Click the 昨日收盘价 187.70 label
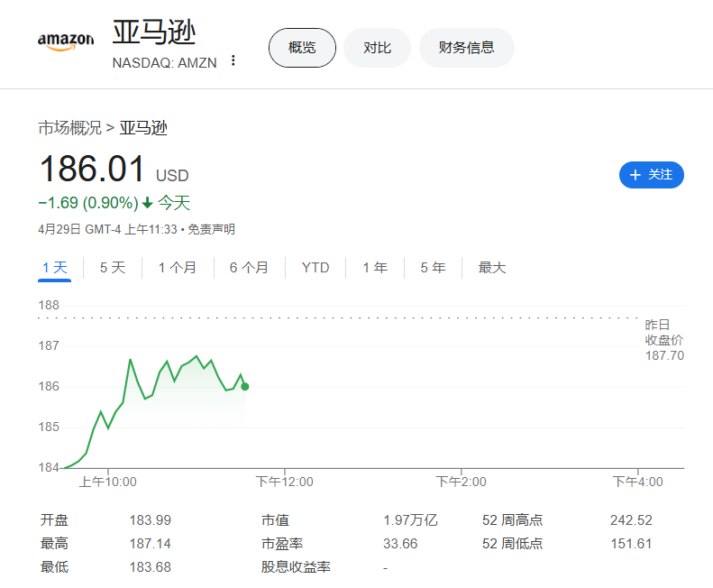 [x=664, y=340]
